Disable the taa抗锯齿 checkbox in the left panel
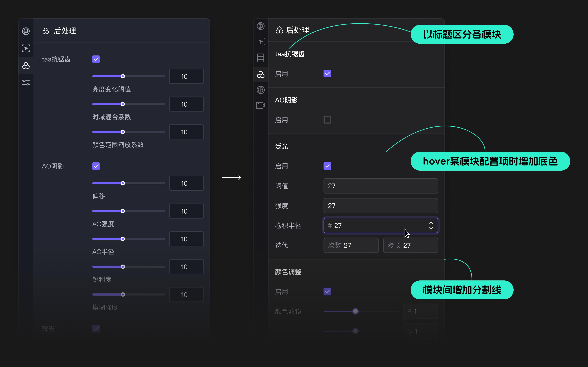588x367 pixels. click(96, 59)
